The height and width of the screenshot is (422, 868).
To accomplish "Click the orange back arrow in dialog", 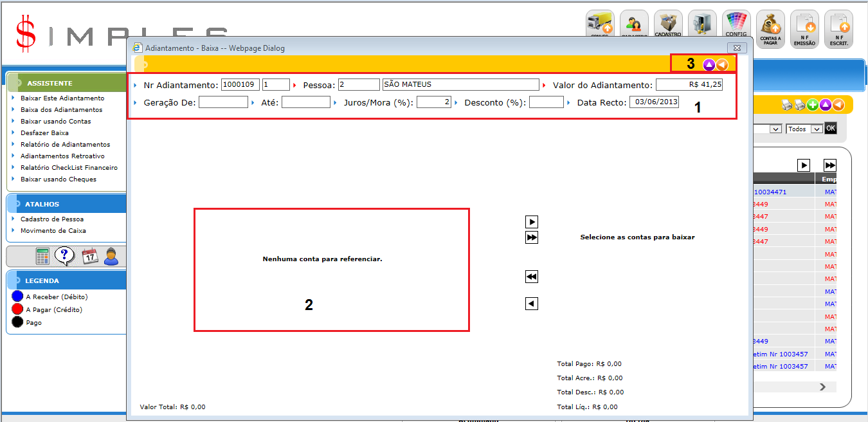I will (x=722, y=64).
